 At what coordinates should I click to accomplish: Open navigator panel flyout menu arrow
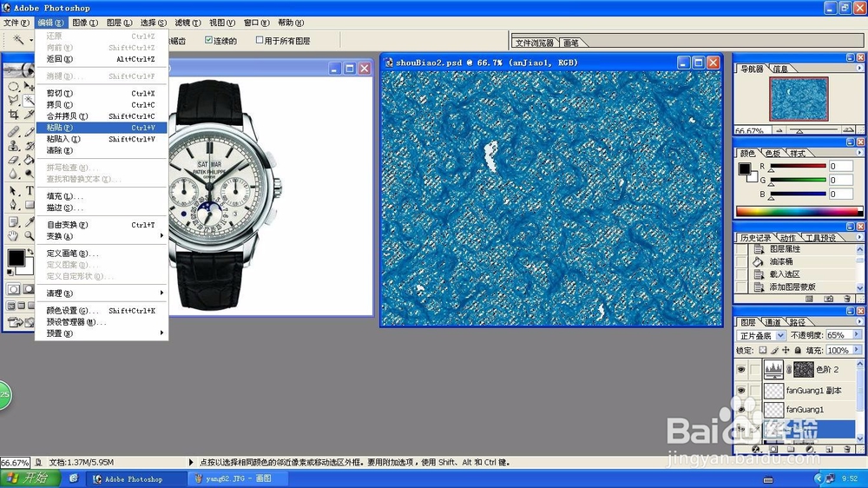click(859, 68)
